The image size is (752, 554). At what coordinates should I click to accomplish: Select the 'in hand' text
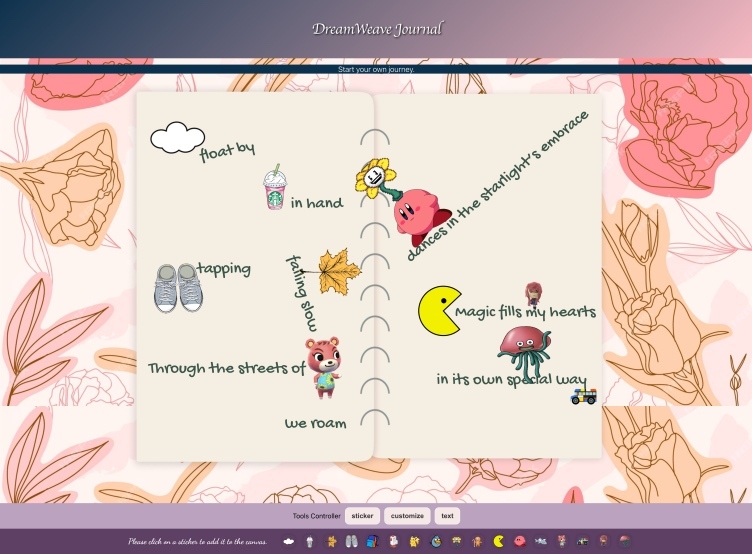pyautogui.click(x=317, y=202)
